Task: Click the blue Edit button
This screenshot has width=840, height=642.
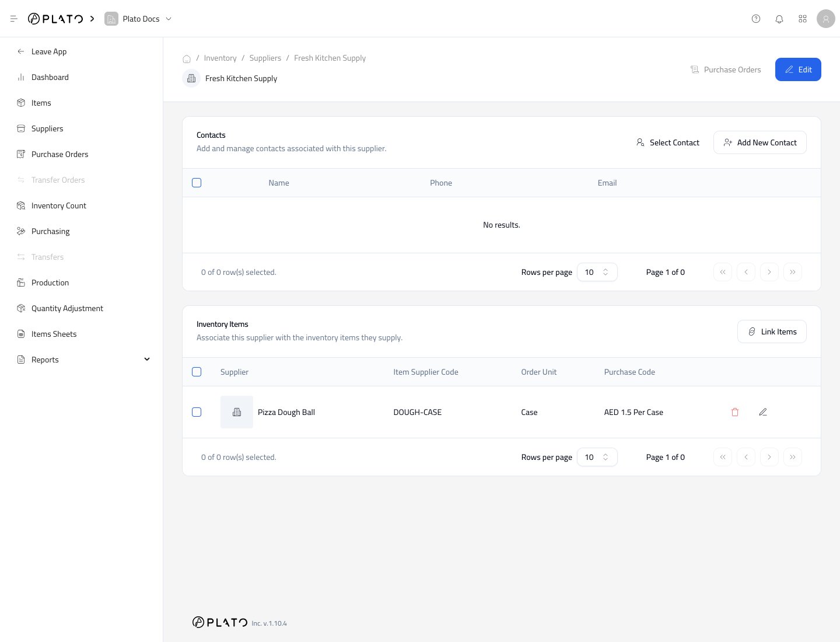Action: click(x=798, y=69)
